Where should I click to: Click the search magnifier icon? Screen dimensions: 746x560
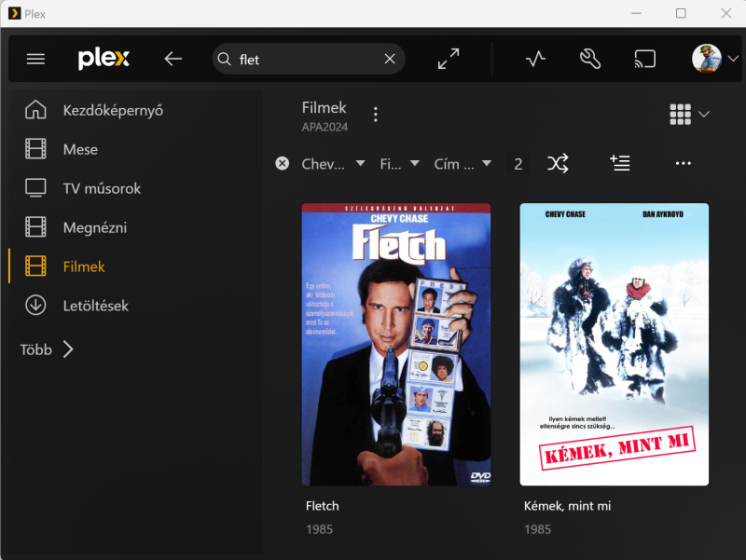(224, 59)
